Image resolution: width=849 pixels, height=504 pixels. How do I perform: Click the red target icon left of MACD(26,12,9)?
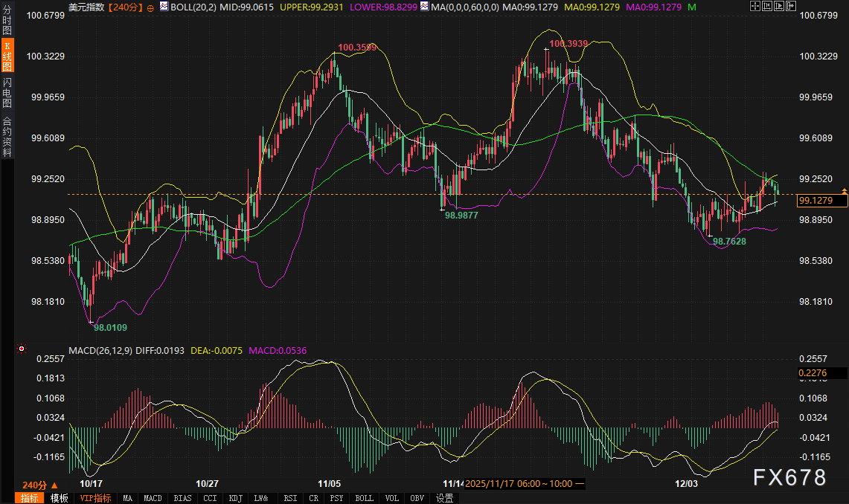click(x=22, y=349)
